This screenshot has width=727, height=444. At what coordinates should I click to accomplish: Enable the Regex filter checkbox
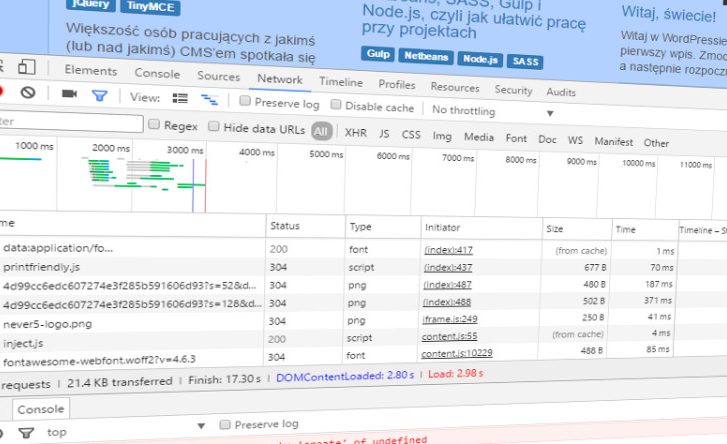[154, 124]
